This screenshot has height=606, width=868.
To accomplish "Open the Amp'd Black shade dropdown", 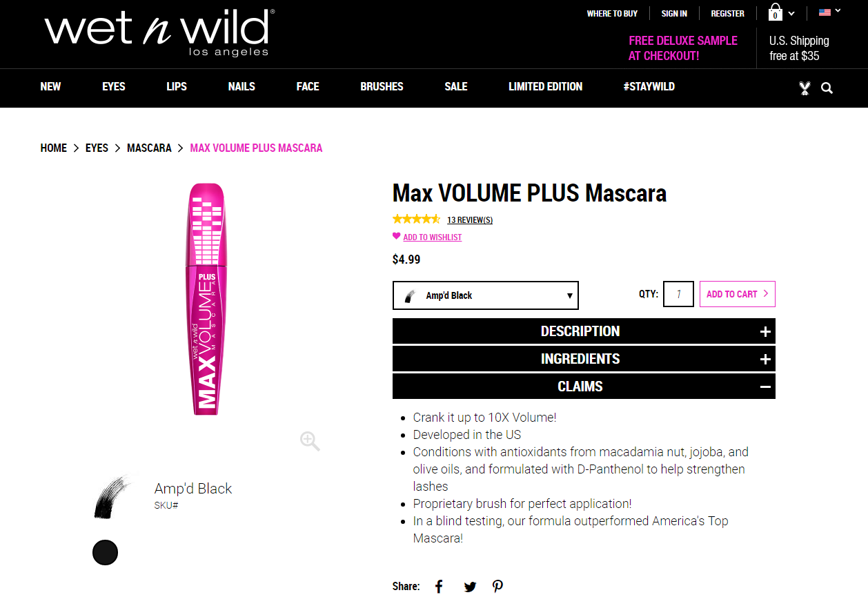I will 486,295.
